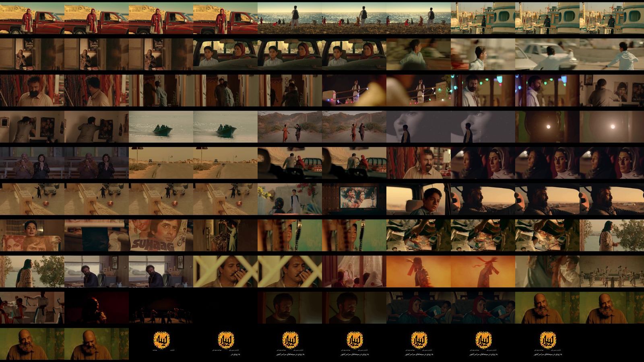Image resolution: width=644 pixels, height=362 pixels.
Task: Click the boy's side profile with blurred background
Action: 483,54
